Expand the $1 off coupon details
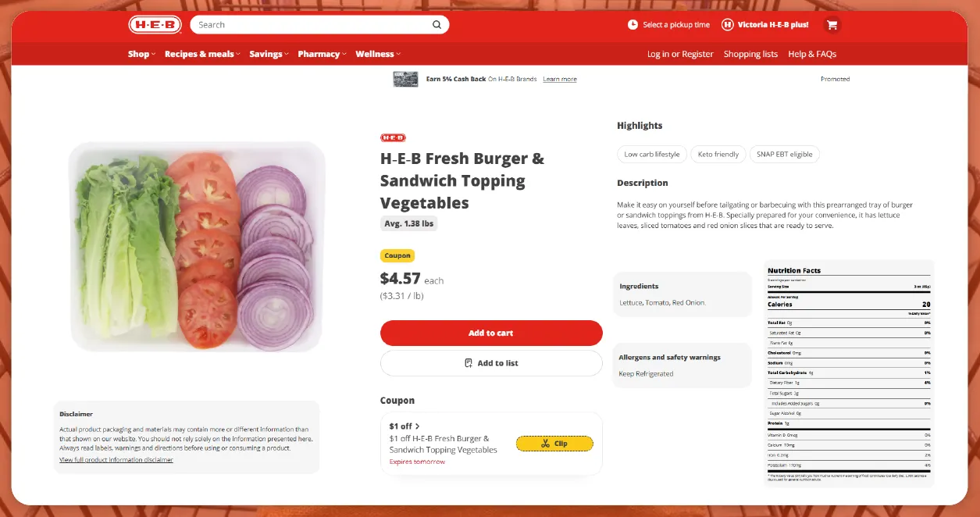980x517 pixels. click(404, 426)
